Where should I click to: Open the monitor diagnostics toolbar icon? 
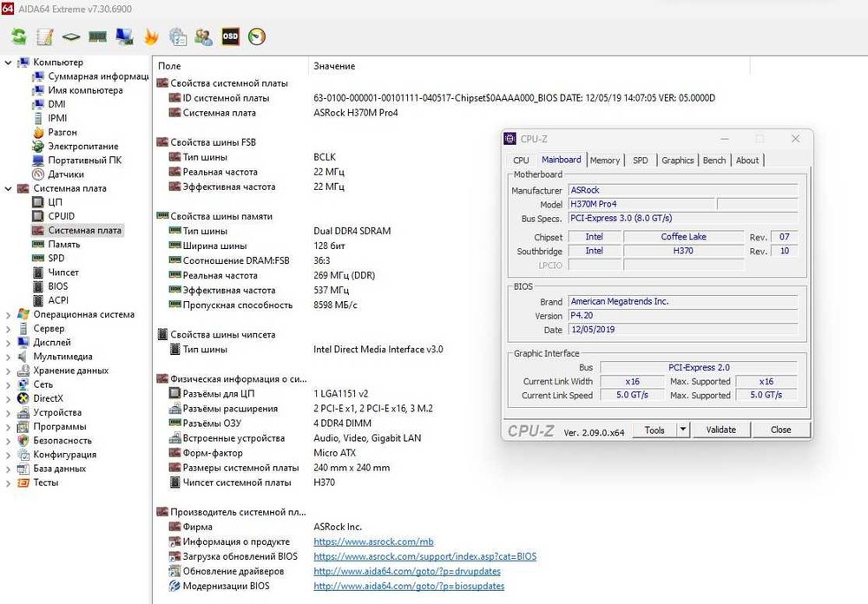124,36
